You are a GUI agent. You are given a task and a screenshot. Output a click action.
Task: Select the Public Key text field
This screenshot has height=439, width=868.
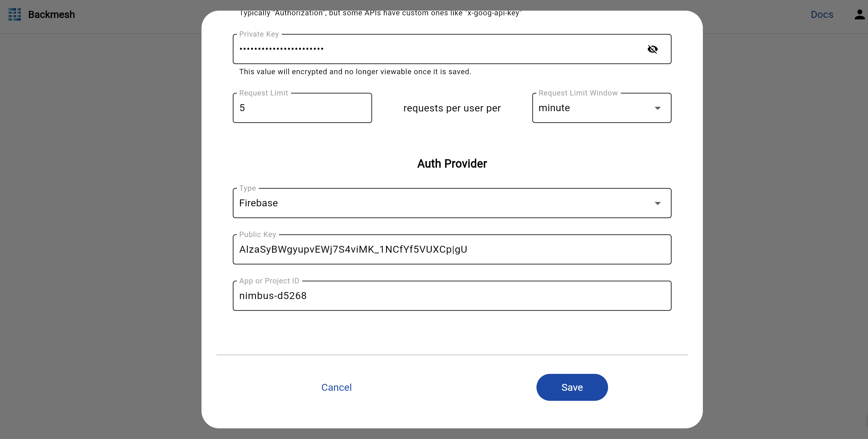[452, 249]
